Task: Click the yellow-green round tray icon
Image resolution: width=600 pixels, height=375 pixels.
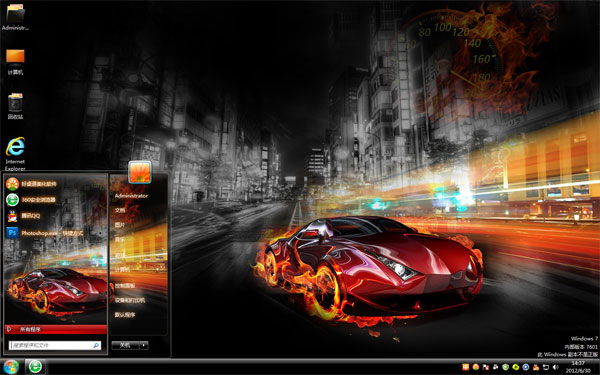Action: (516, 367)
